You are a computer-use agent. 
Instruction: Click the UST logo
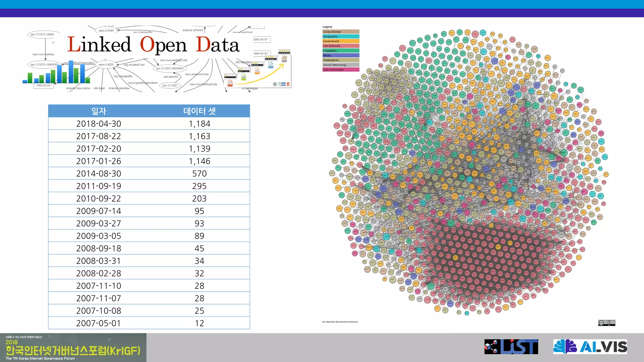tap(511, 347)
